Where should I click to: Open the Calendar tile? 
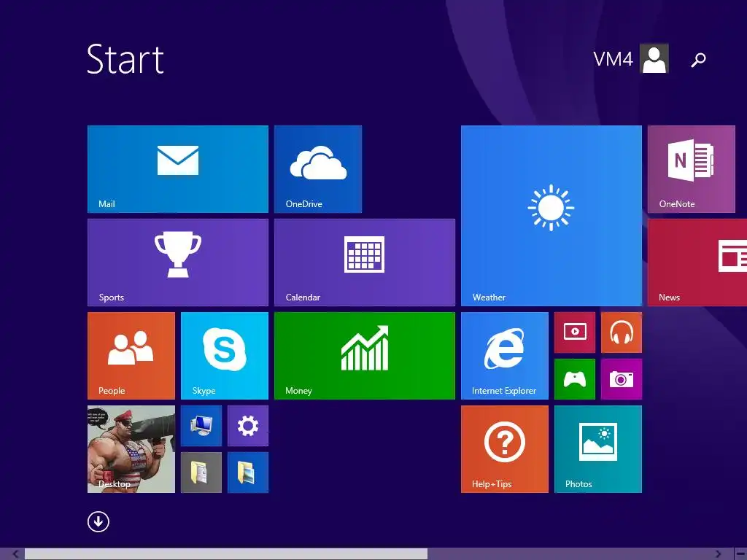[365, 262]
